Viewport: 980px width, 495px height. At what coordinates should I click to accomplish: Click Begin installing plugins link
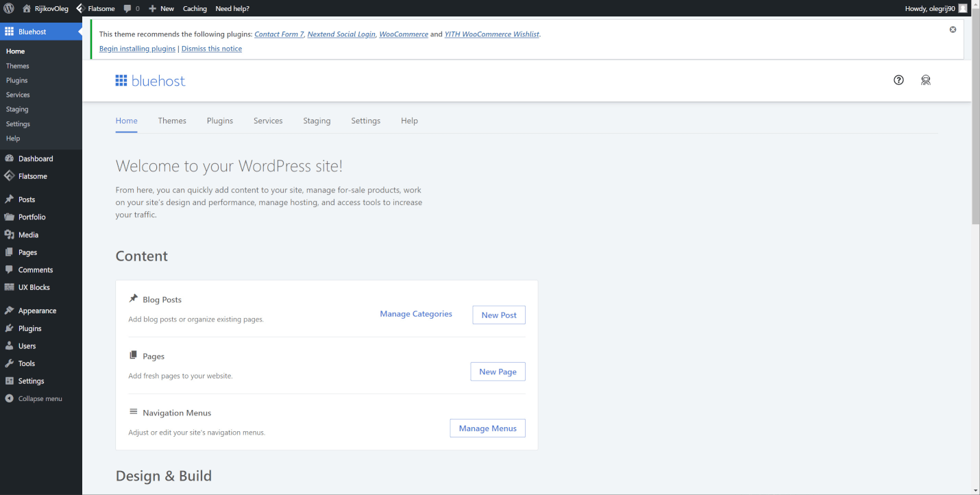pos(137,49)
